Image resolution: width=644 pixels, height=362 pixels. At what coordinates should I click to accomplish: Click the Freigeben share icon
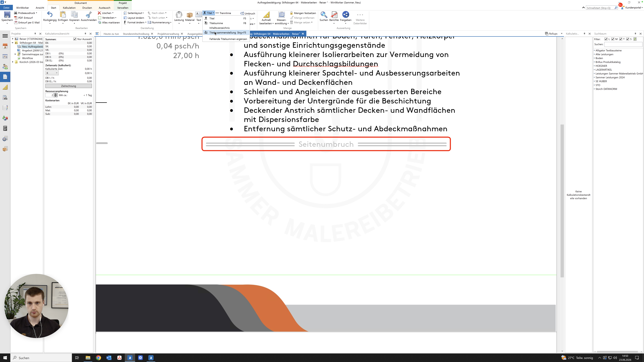point(346,15)
